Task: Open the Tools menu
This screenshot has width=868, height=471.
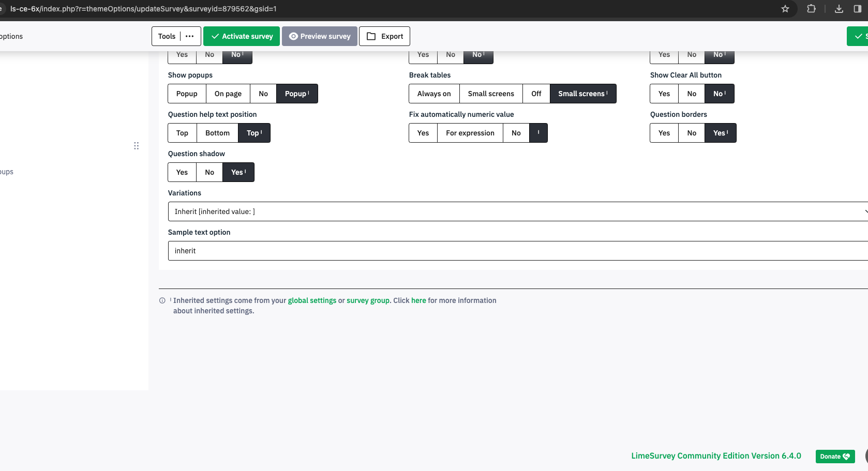Action: point(167,36)
